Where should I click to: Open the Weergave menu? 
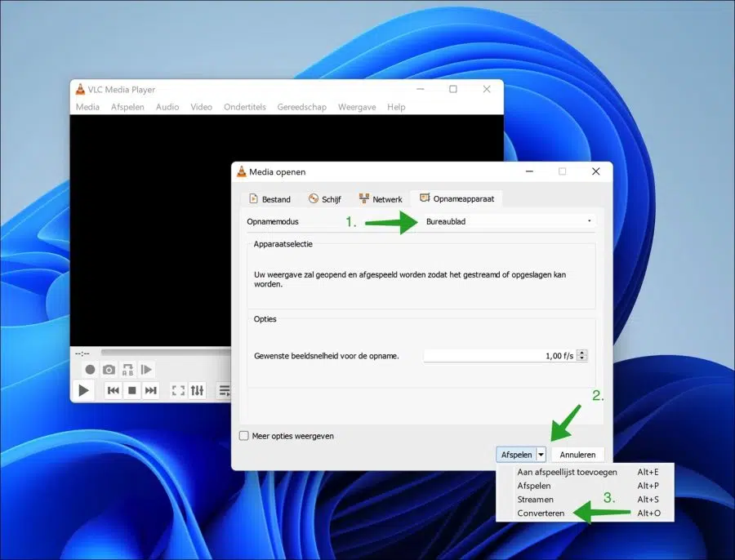click(x=357, y=107)
